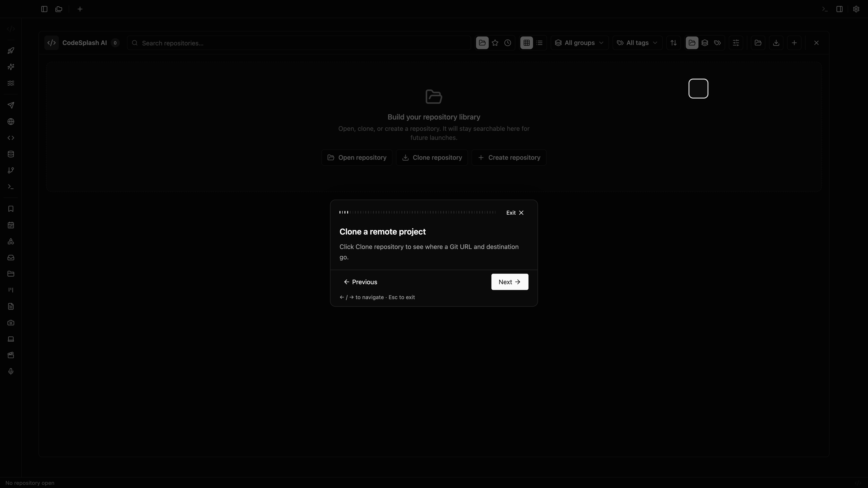This screenshot has height=488, width=868.
Task: Group repositories by layers icon
Action: pyautogui.click(x=705, y=43)
